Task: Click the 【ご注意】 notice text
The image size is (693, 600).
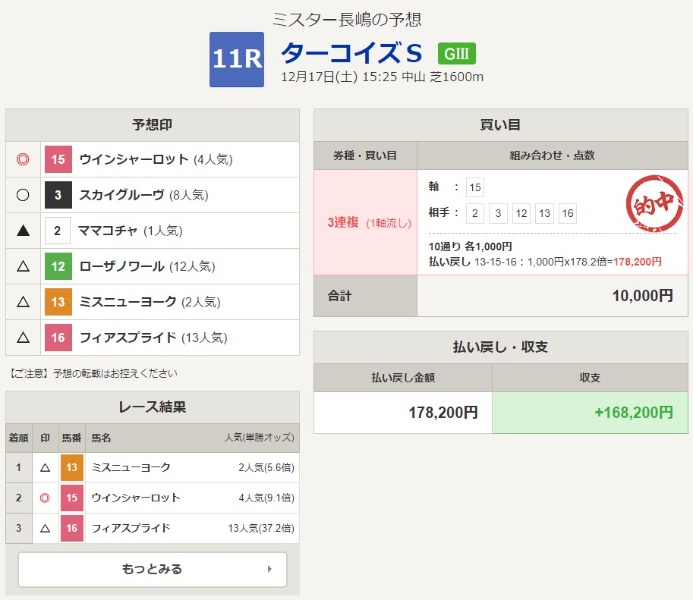Action: click(x=93, y=374)
